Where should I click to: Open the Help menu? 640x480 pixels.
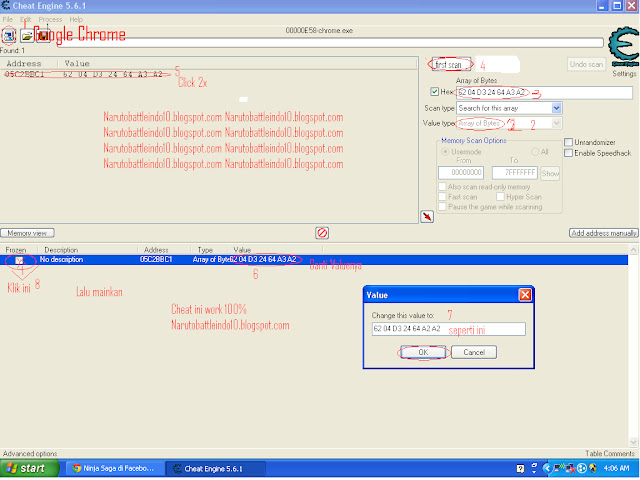[x=76, y=19]
